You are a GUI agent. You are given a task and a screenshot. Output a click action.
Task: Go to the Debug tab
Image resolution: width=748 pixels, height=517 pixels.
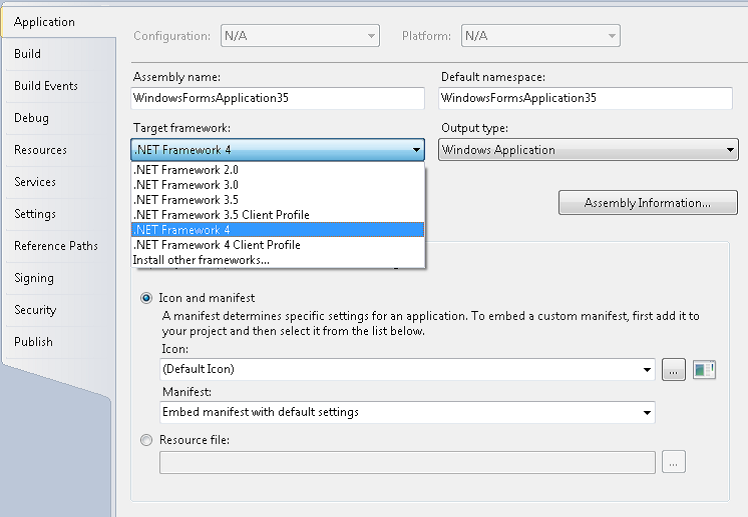point(58,118)
